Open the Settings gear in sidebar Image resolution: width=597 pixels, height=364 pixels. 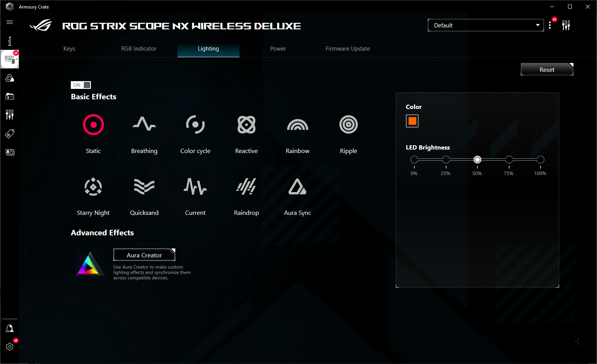click(10, 347)
